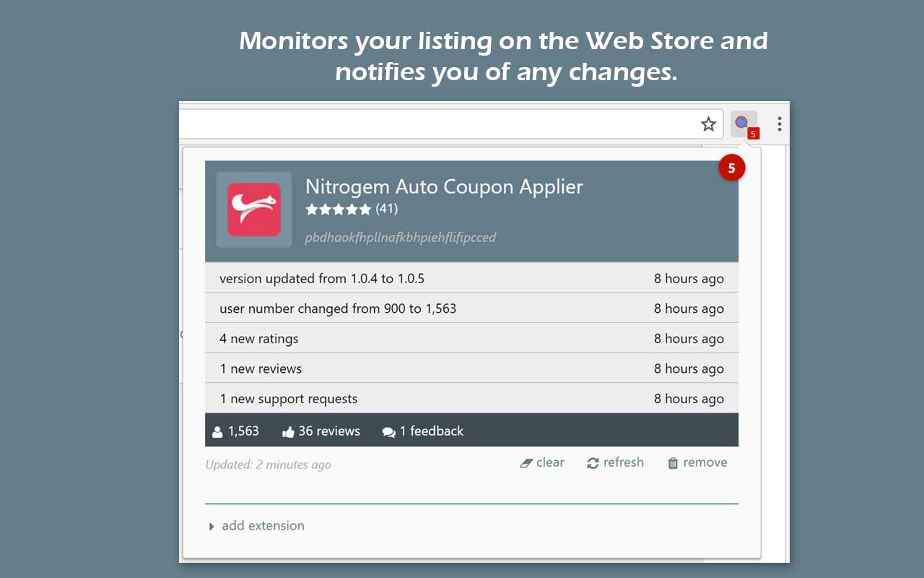Click the bookmark star in the address bar

[x=708, y=124]
